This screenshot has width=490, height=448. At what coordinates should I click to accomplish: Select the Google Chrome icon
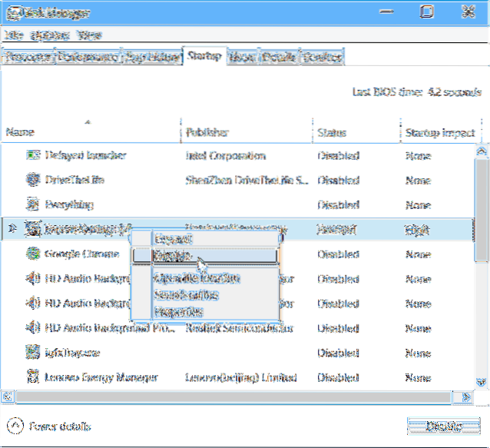coord(33,254)
